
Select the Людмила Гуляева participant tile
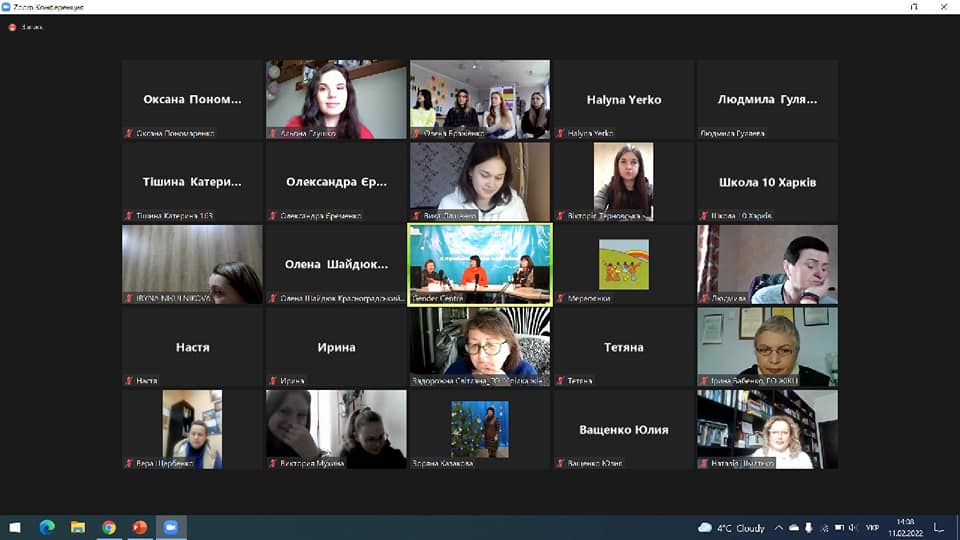pyautogui.click(x=768, y=99)
